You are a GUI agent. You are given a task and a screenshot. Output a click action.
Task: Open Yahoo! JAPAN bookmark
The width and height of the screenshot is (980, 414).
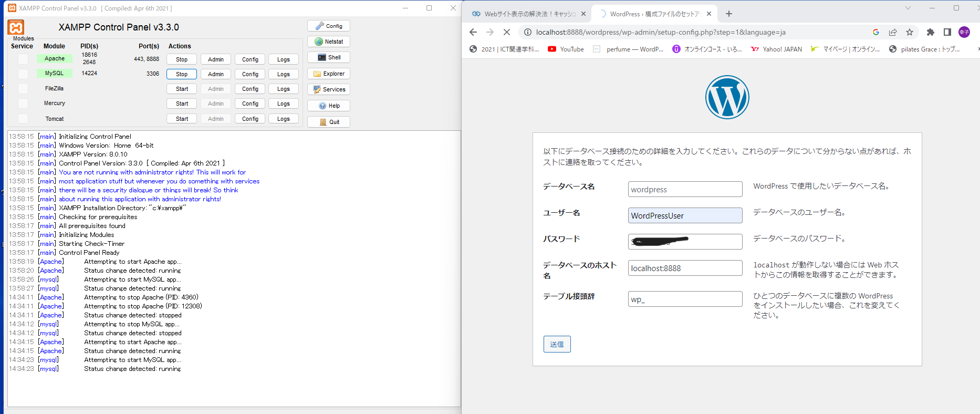tap(776, 49)
